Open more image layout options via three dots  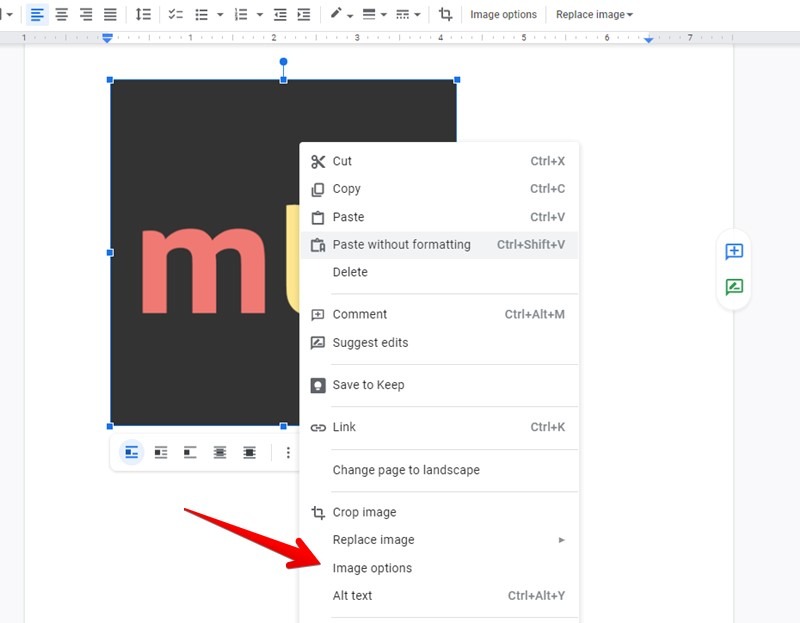point(288,452)
